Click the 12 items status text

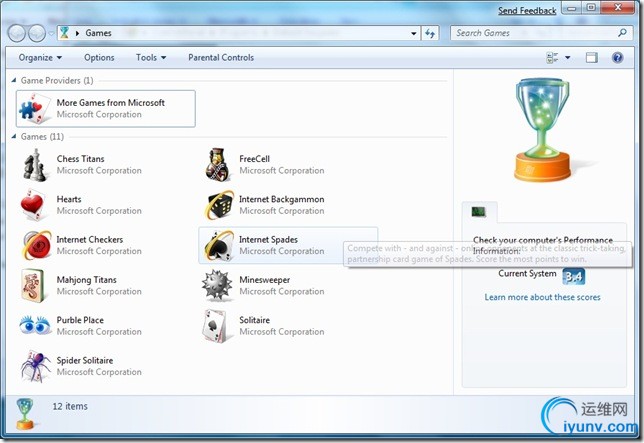[x=70, y=406]
